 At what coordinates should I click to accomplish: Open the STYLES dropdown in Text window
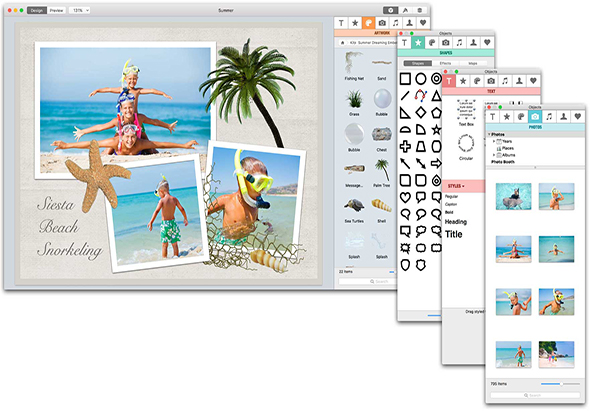(456, 186)
